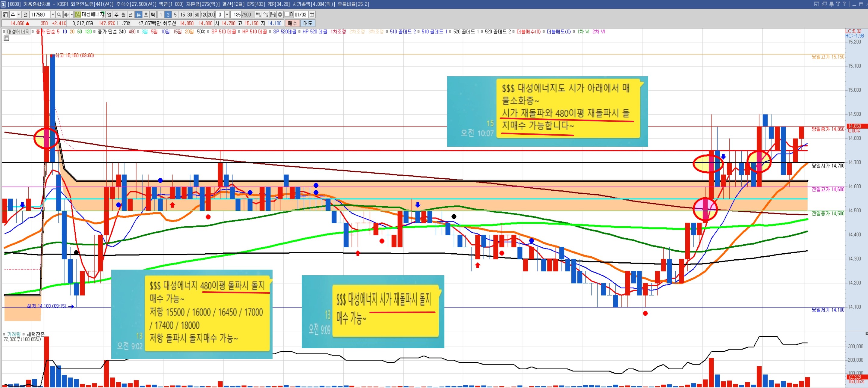This screenshot has height=388, width=868.
Task: Toggle the 거래량 volume indicator checkbox
Action: coord(4,334)
